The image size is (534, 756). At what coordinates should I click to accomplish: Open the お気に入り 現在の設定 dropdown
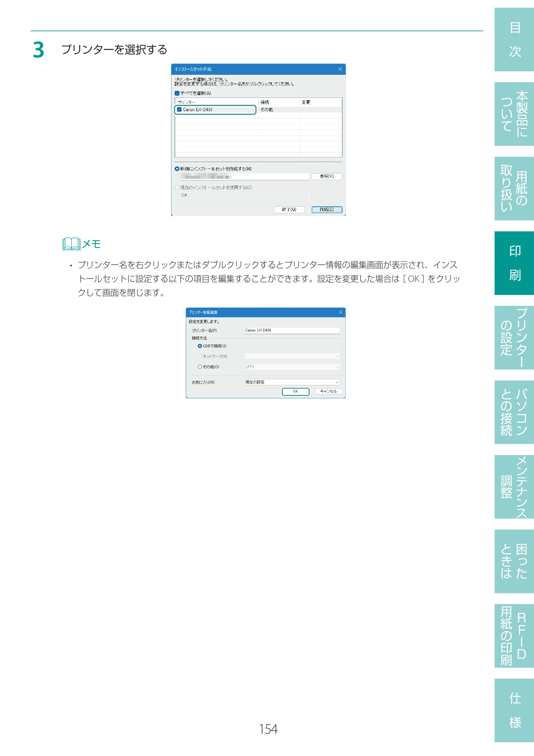click(x=292, y=382)
